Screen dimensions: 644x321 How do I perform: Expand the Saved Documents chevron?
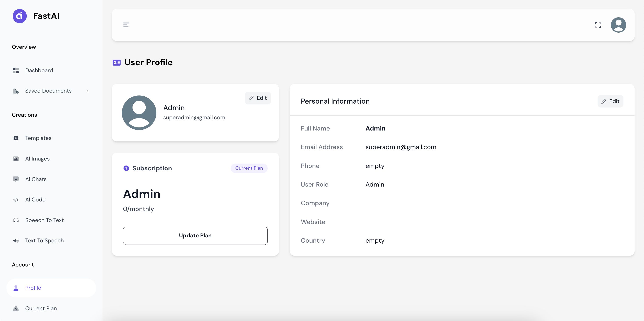[x=87, y=91]
